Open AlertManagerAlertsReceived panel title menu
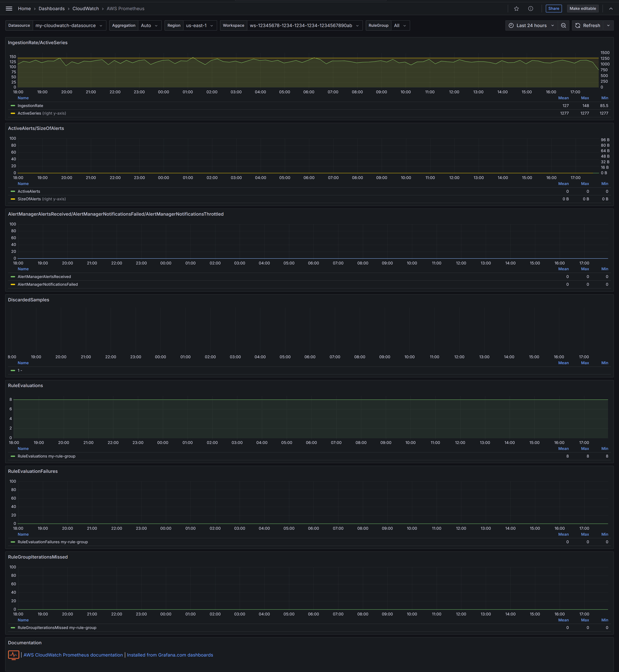Viewport: 619px width, 672px height. pos(116,214)
